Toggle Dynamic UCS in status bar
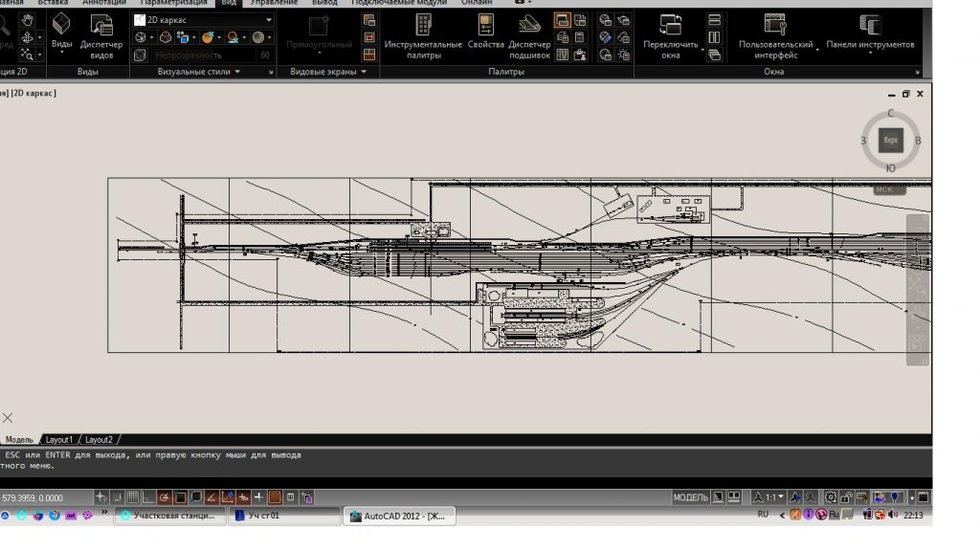 coord(227,497)
